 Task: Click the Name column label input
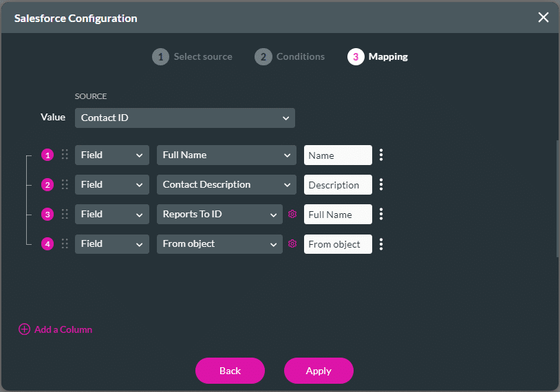[338, 155]
